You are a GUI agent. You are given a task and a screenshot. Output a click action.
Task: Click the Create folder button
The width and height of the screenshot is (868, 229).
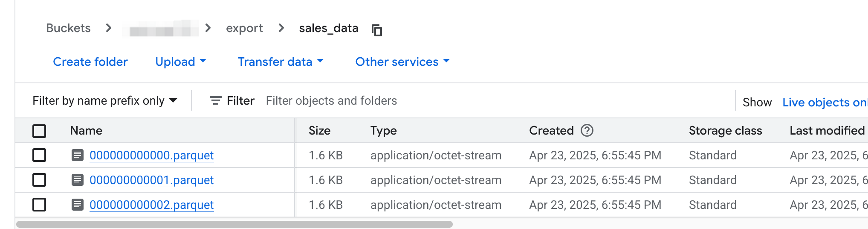90,62
